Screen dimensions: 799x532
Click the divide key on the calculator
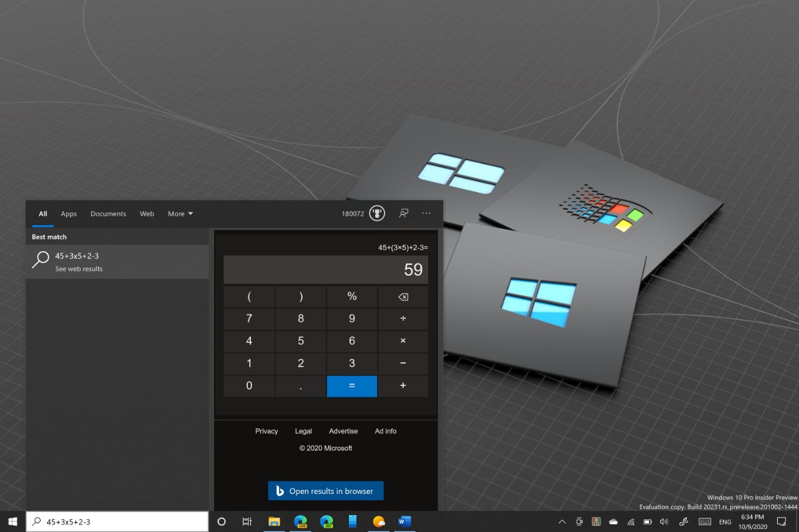[x=403, y=319]
